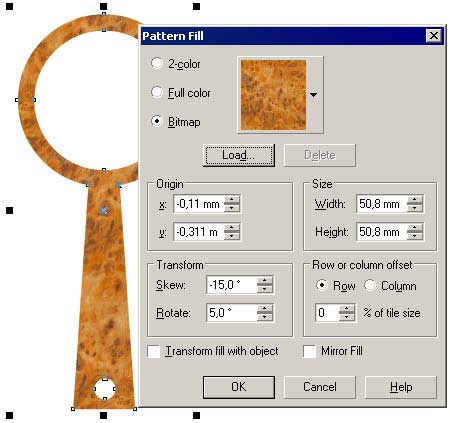
Task: Decrease Origin y with down arrow
Action: pos(232,236)
